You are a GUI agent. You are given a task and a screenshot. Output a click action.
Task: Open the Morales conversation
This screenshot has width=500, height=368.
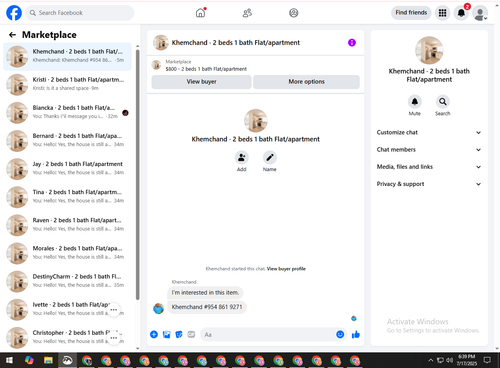click(68, 253)
